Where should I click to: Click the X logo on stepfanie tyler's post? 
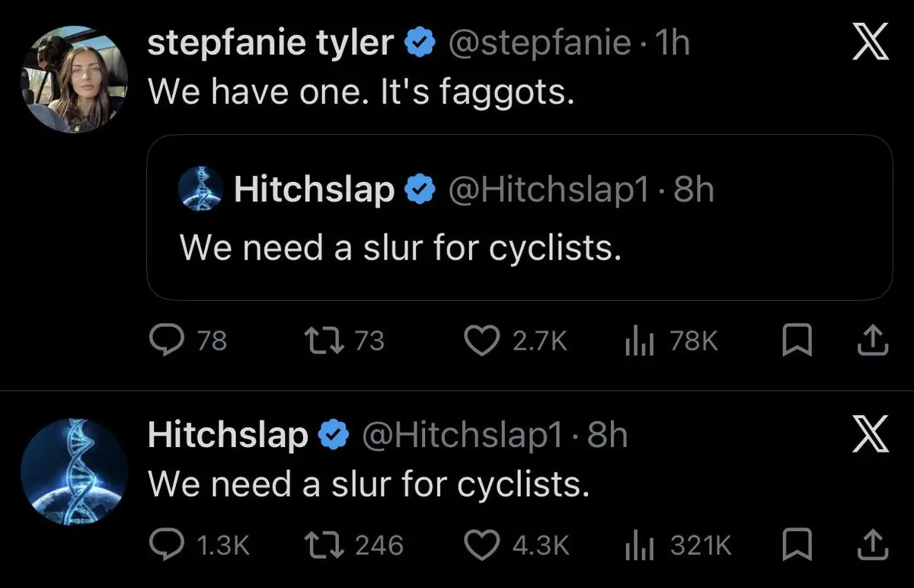tap(871, 46)
